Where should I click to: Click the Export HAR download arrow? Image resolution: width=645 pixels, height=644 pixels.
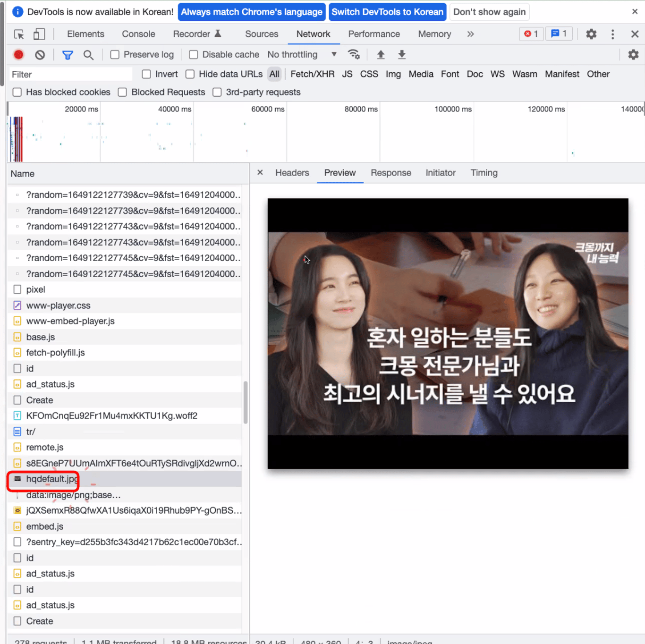[x=402, y=55]
